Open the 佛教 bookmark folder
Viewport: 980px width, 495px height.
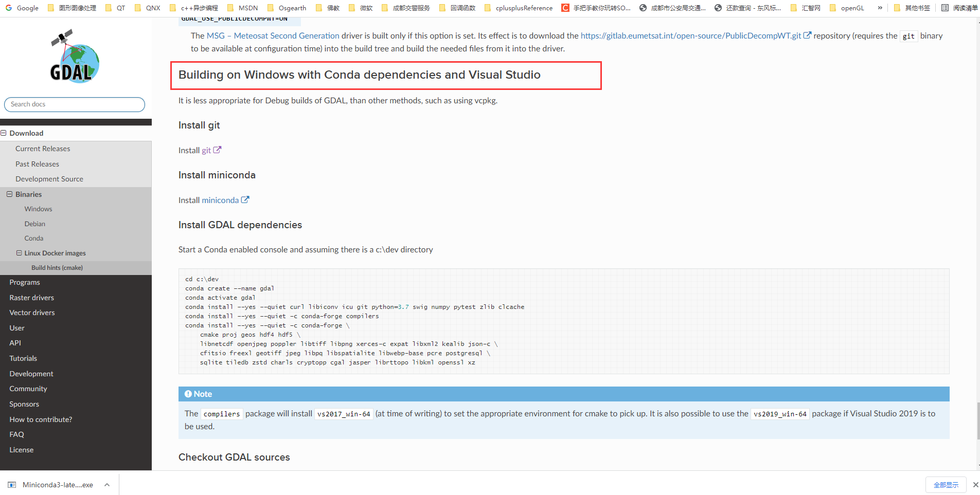click(x=327, y=8)
